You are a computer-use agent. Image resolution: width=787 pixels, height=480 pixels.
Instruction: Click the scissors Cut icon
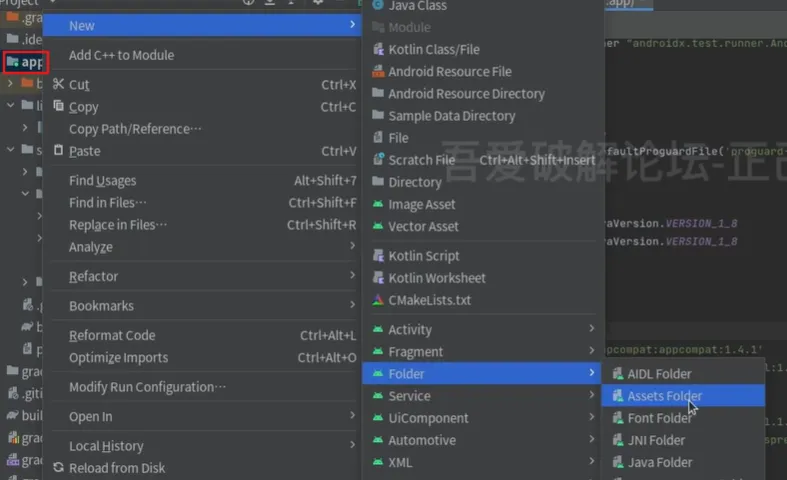click(58, 85)
